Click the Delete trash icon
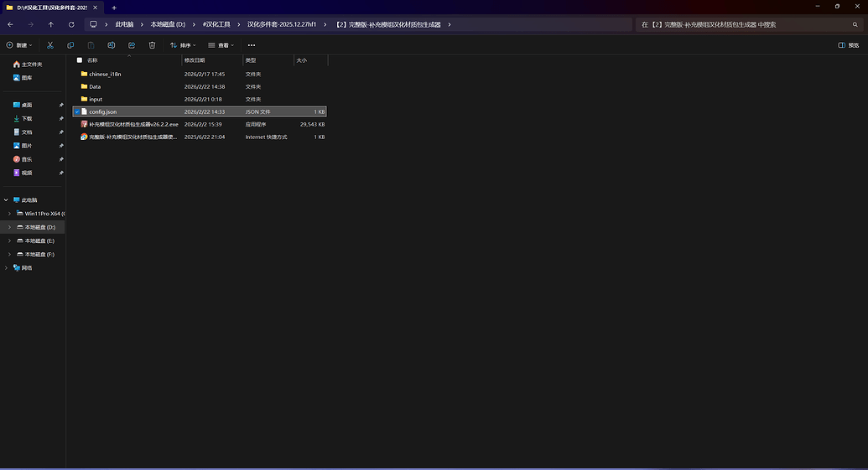Image resolution: width=868 pixels, height=470 pixels. [x=153, y=45]
